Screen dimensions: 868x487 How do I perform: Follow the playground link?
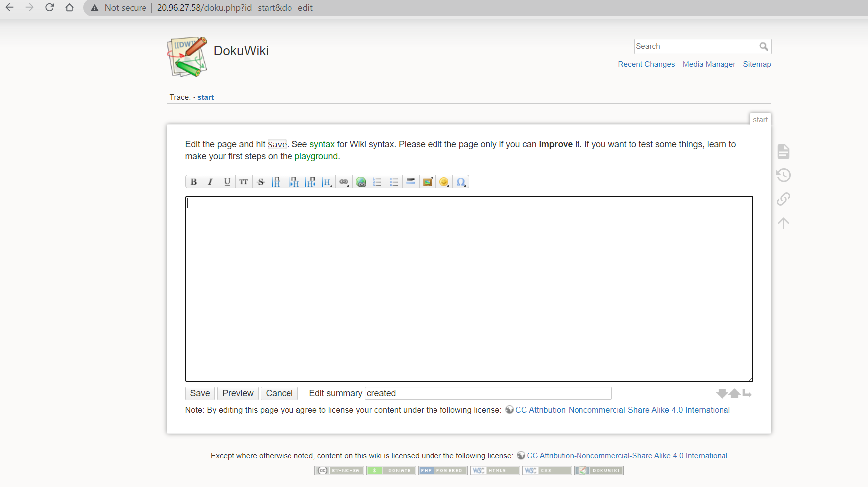click(316, 156)
